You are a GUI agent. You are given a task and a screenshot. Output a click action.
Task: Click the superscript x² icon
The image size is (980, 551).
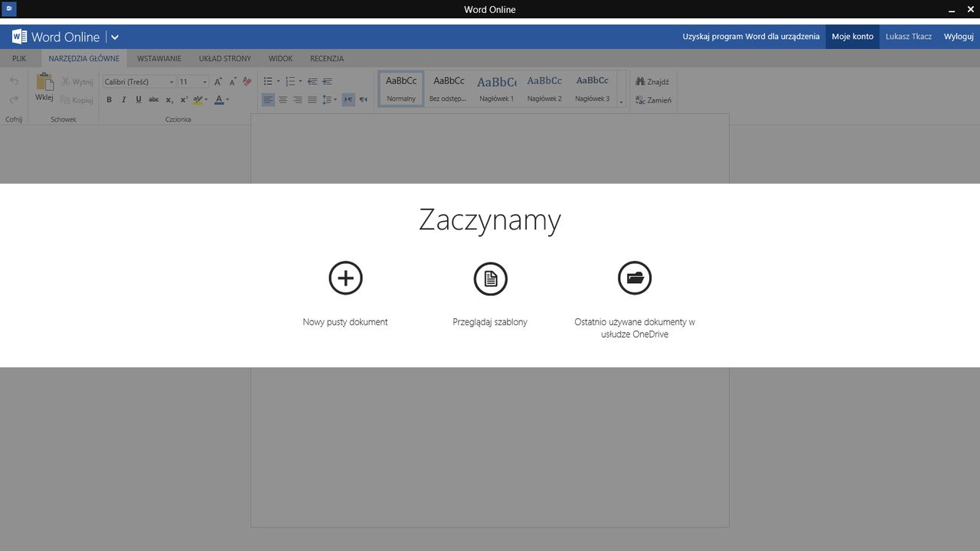184,99
